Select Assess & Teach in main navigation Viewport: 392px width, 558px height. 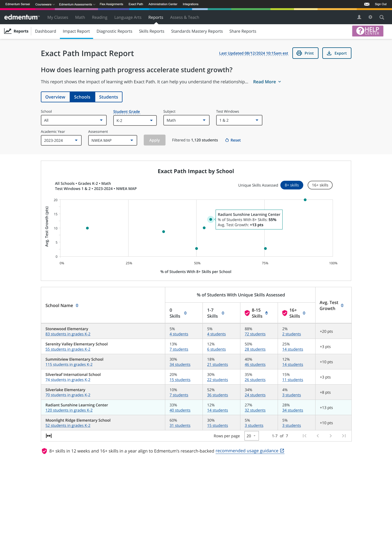(x=184, y=17)
